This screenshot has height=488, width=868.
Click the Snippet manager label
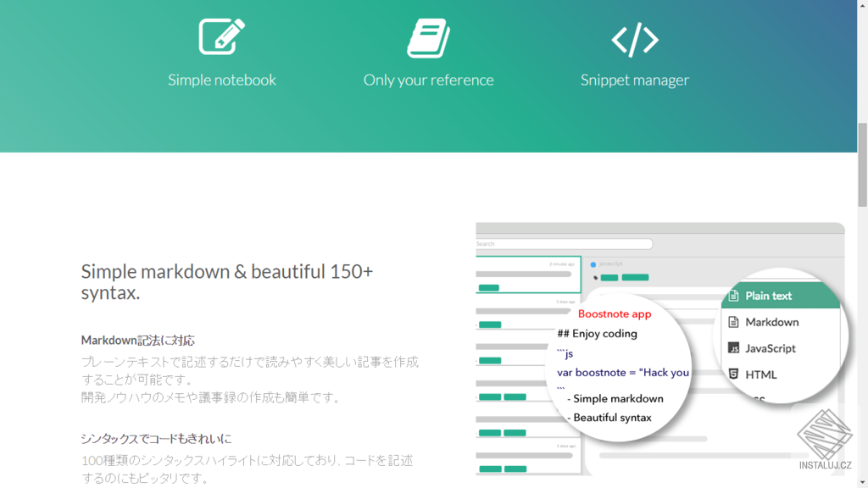click(635, 80)
